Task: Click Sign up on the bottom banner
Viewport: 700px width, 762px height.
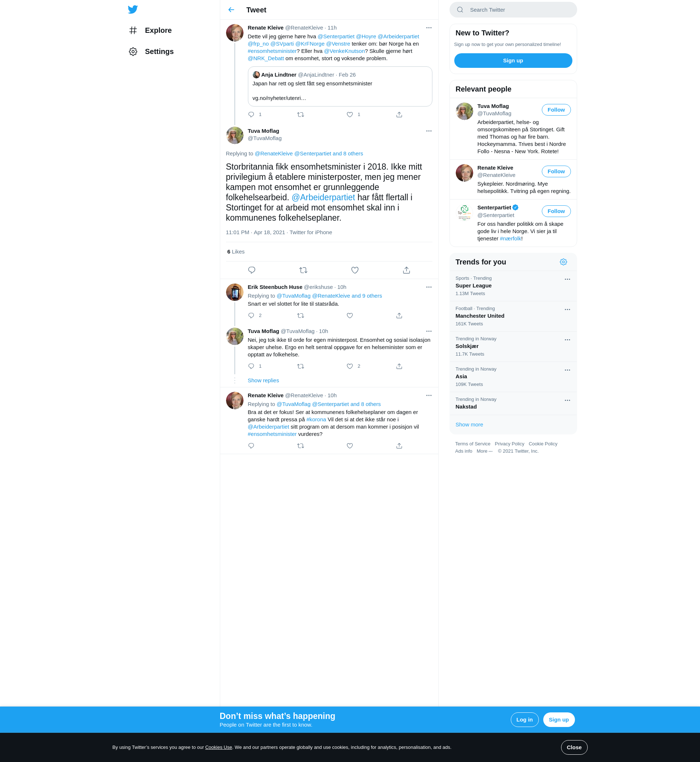Action: tap(559, 720)
